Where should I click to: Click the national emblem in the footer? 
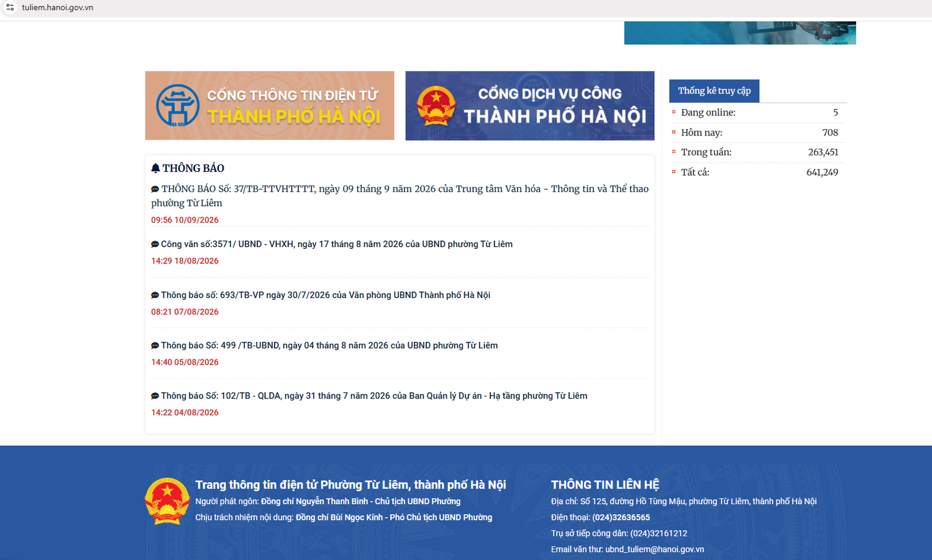[167, 501]
